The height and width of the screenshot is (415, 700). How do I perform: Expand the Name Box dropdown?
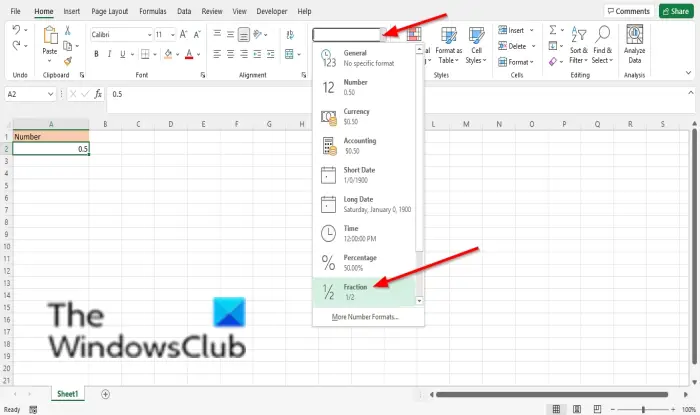click(x=50, y=94)
